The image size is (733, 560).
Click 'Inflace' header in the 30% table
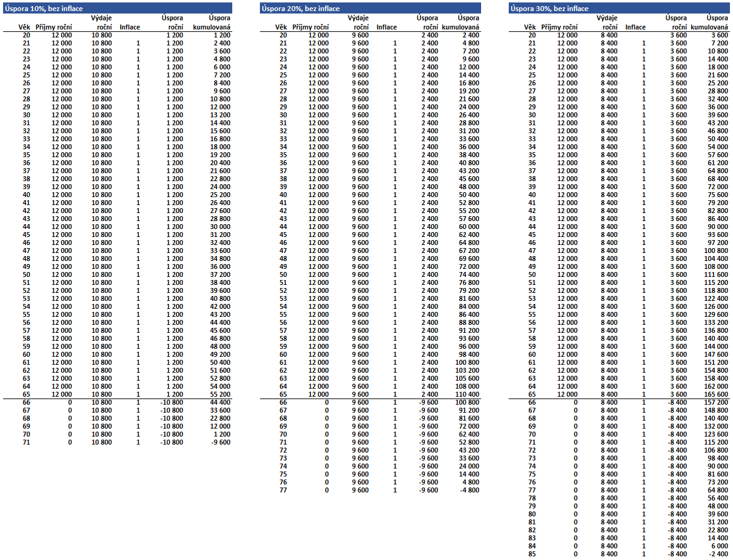pos(635,27)
